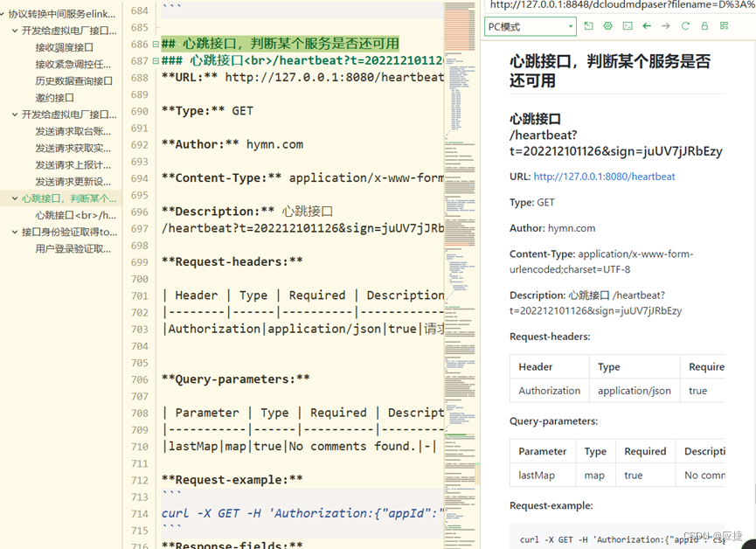Viewport: 756px width, 549px height.
Task: Toggle the lock icon in preview toolbar
Action: [x=704, y=26]
